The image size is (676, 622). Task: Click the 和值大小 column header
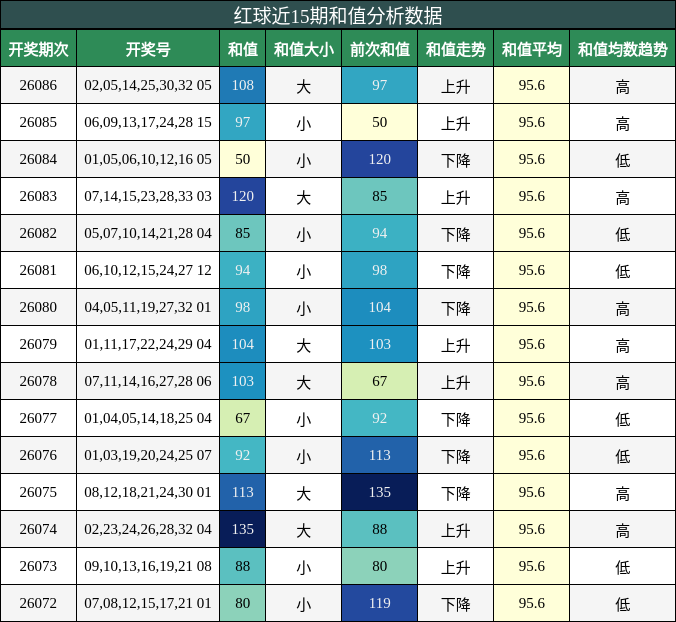coord(304,49)
